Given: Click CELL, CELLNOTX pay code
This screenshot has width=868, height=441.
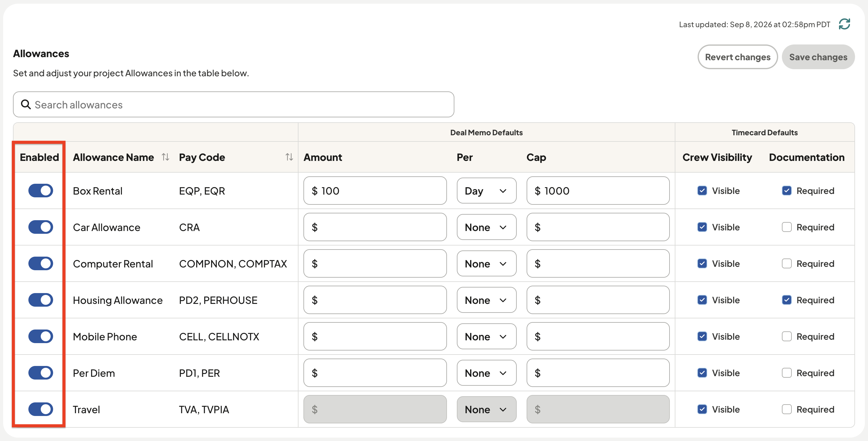Looking at the screenshot, I should (219, 337).
